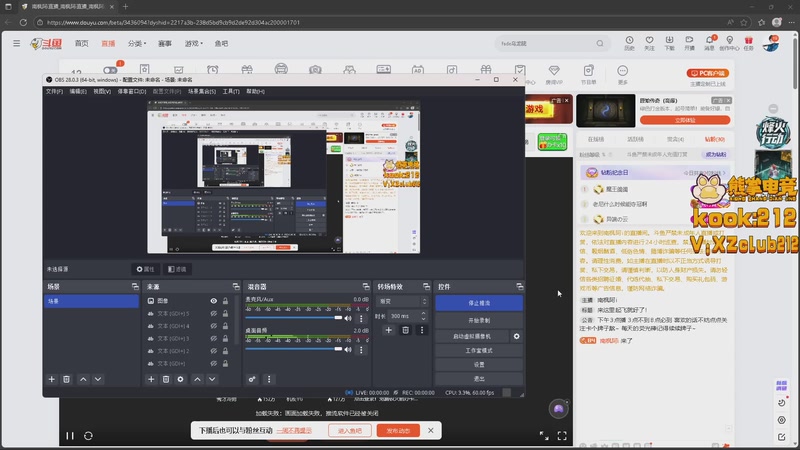This screenshot has width=800, height=450.
Task: Add a new scene in OBS 场景 panel
Action: (52, 379)
